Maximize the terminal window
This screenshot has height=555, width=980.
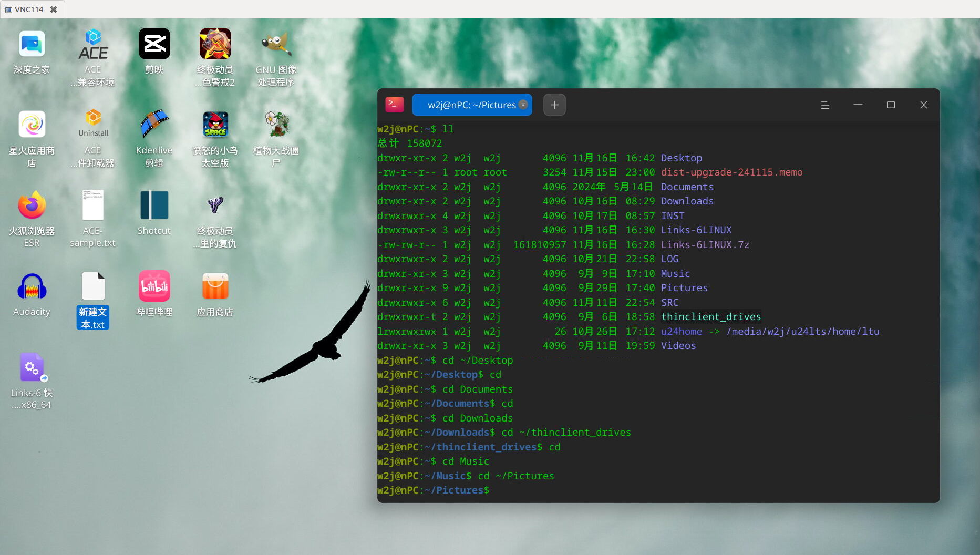[x=891, y=105]
